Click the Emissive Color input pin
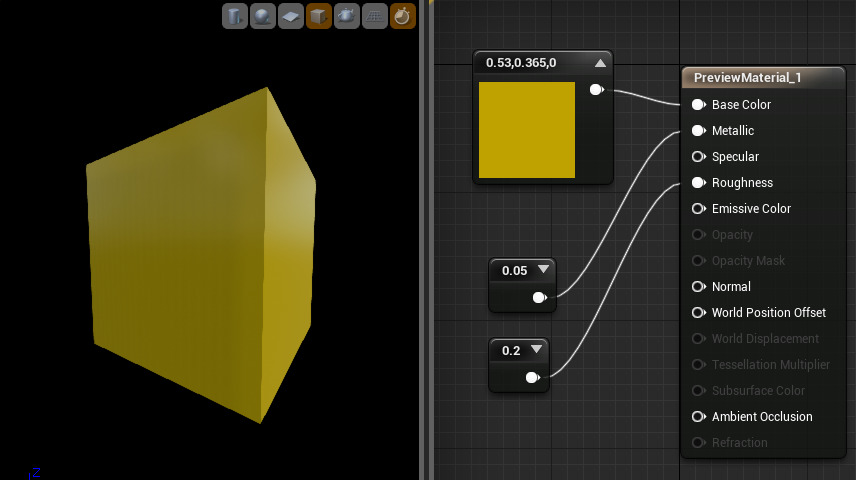The height and width of the screenshot is (480, 856). pyautogui.click(x=698, y=209)
